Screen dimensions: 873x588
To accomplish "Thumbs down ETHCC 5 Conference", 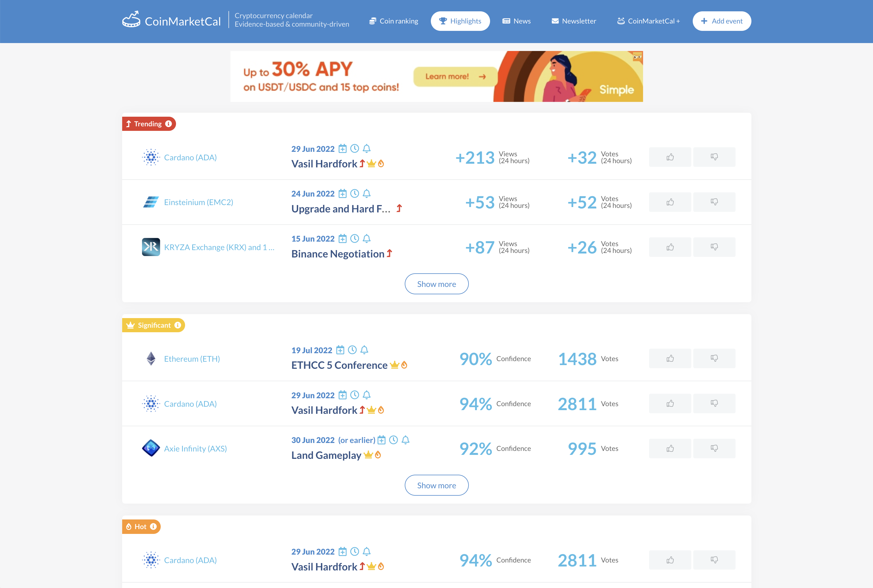I will click(714, 359).
